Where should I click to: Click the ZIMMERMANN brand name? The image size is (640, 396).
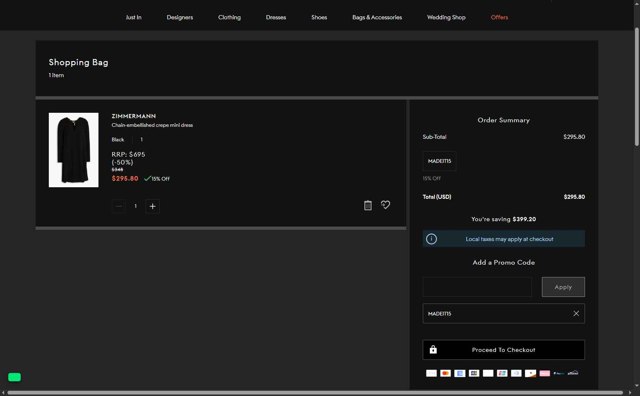coord(133,116)
